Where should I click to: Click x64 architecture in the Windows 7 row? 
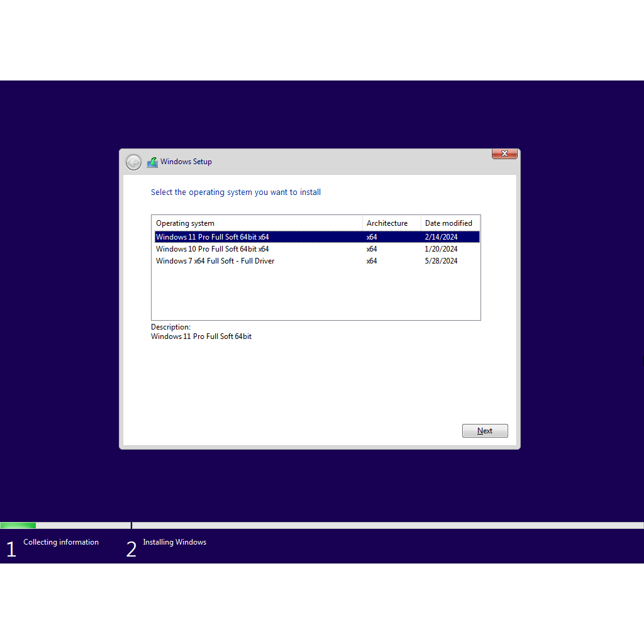pyautogui.click(x=372, y=261)
